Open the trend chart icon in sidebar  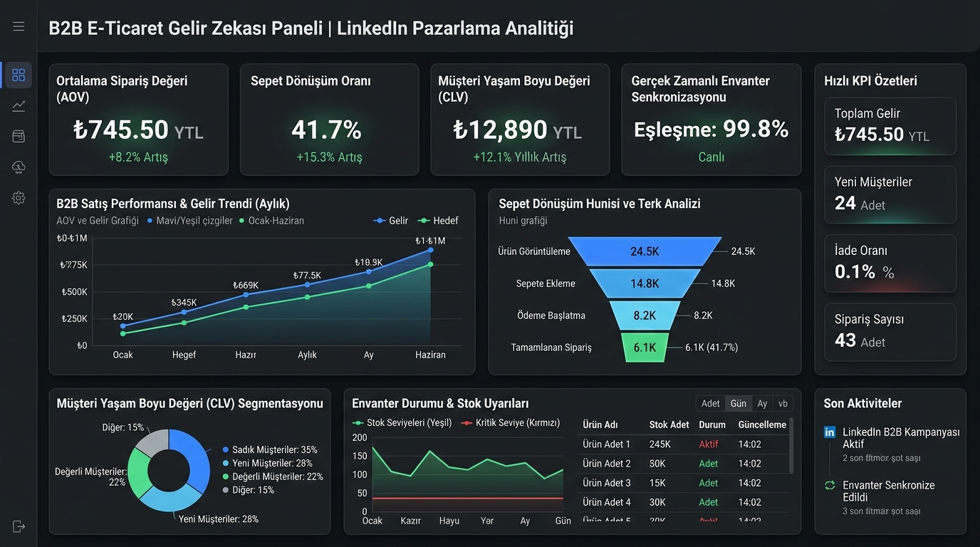point(19,105)
